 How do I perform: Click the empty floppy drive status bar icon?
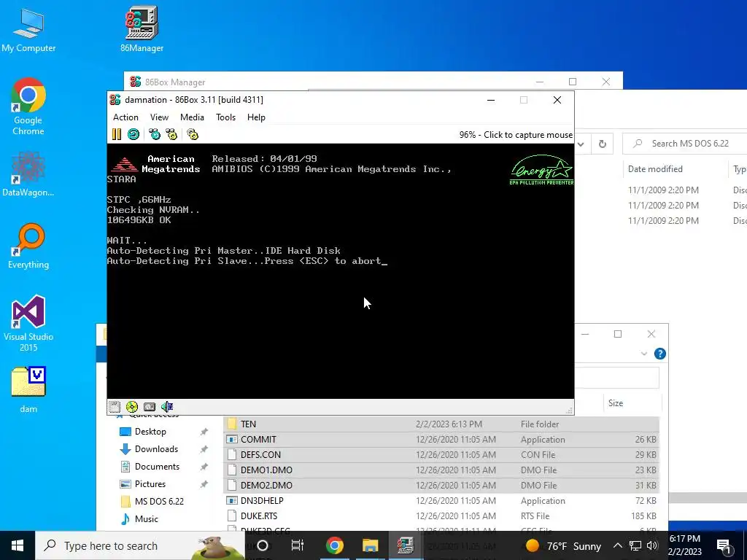pos(115,407)
